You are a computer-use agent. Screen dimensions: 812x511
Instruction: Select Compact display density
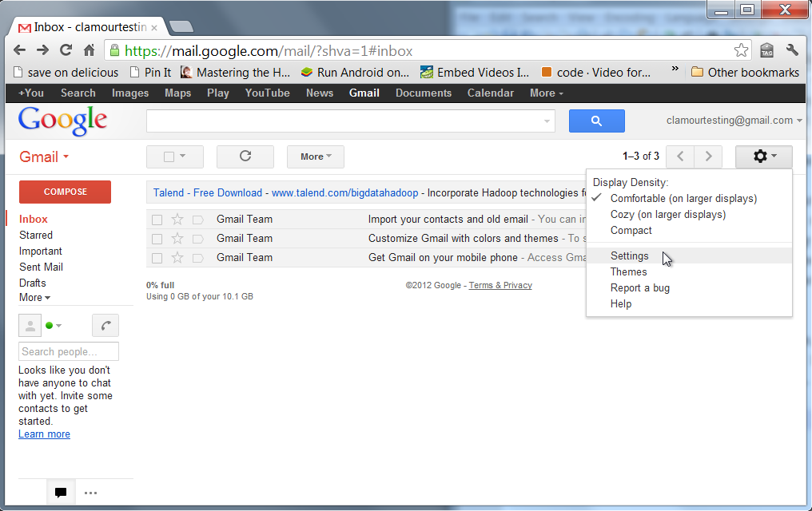click(x=631, y=231)
